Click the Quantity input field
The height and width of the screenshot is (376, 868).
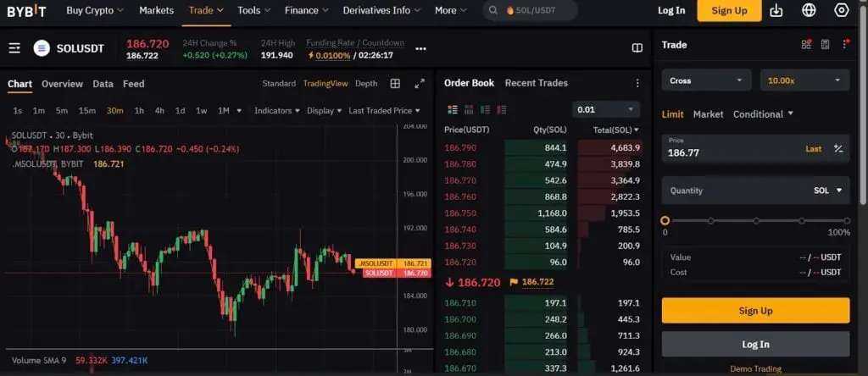click(755, 191)
